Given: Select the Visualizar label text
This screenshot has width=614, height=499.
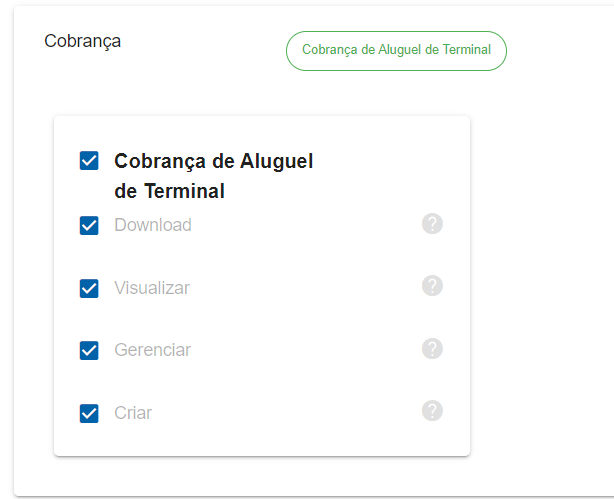Looking at the screenshot, I should 152,288.
